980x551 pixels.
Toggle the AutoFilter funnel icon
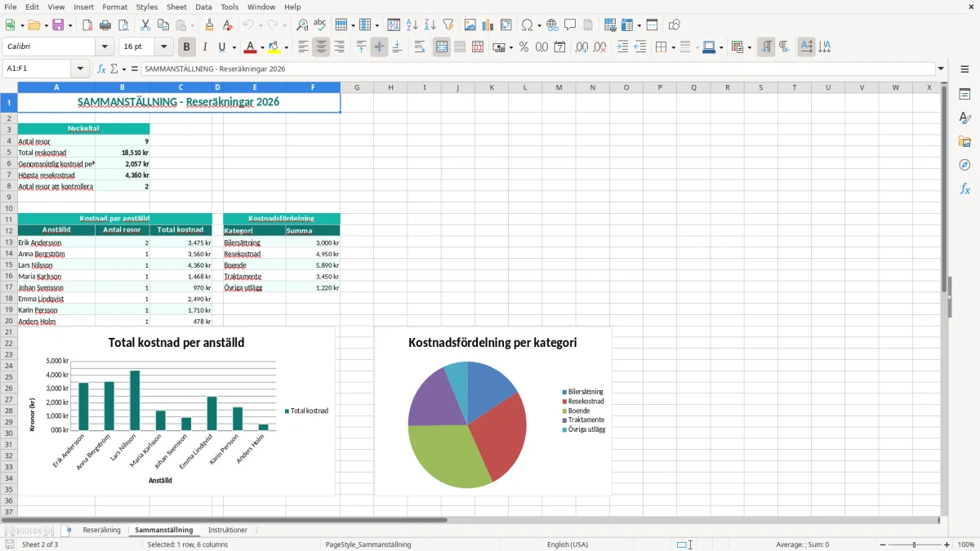(x=448, y=25)
